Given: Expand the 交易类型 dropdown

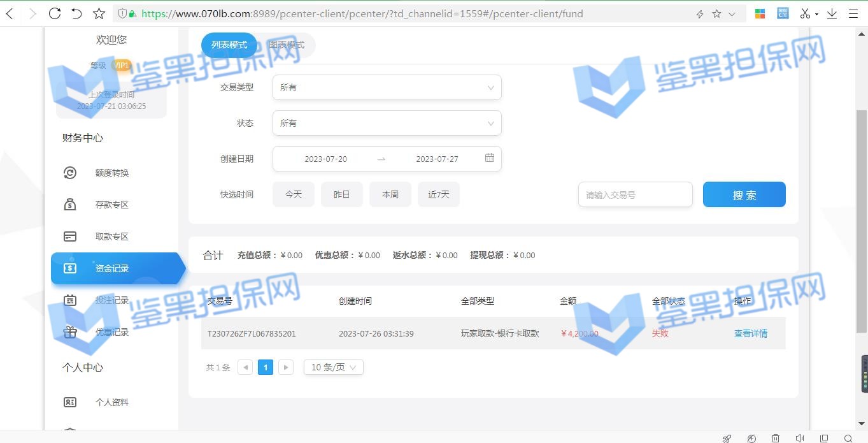Looking at the screenshot, I should point(387,87).
